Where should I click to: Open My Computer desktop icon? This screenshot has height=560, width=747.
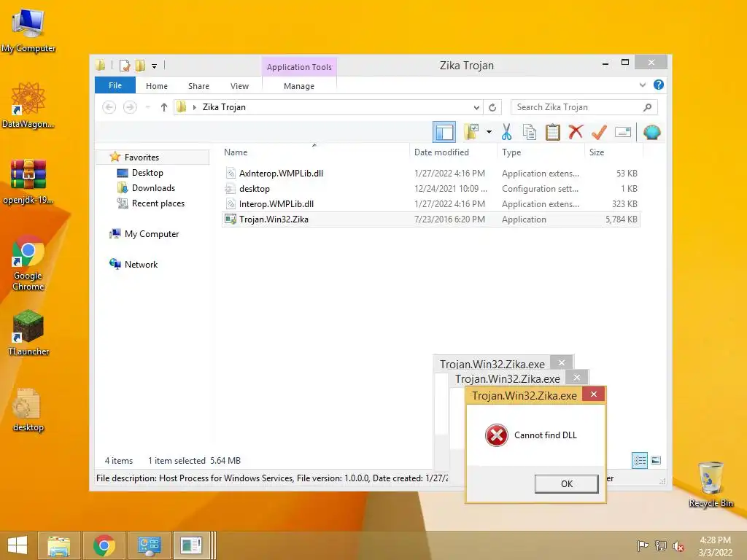point(28,30)
